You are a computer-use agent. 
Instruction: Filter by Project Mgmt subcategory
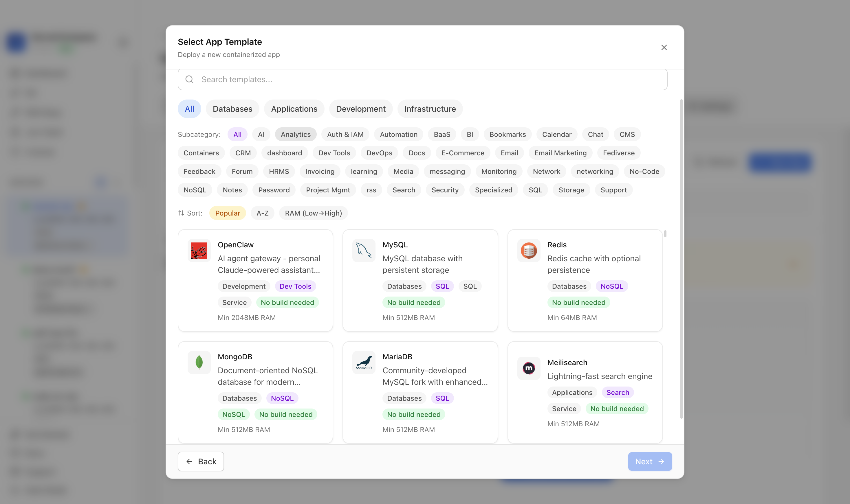(x=328, y=190)
